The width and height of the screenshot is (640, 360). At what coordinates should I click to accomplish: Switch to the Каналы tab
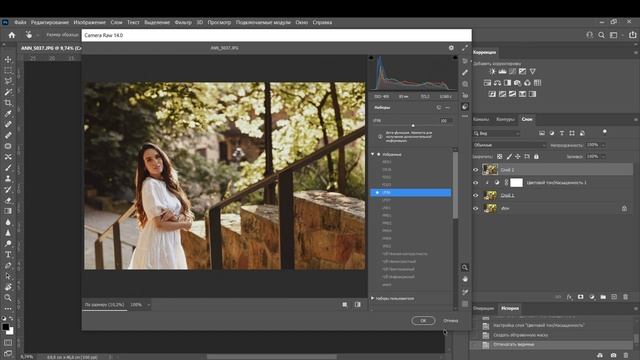tap(481, 119)
